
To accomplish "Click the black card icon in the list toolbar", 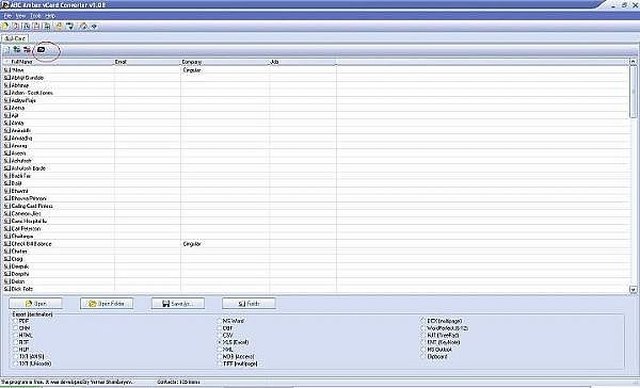I will 41,49.
